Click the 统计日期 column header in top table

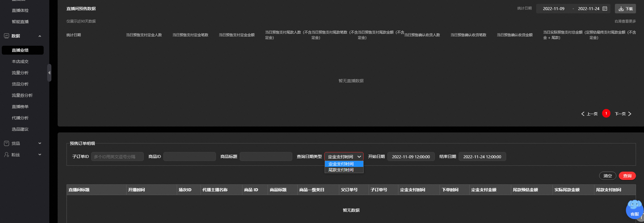(74, 35)
